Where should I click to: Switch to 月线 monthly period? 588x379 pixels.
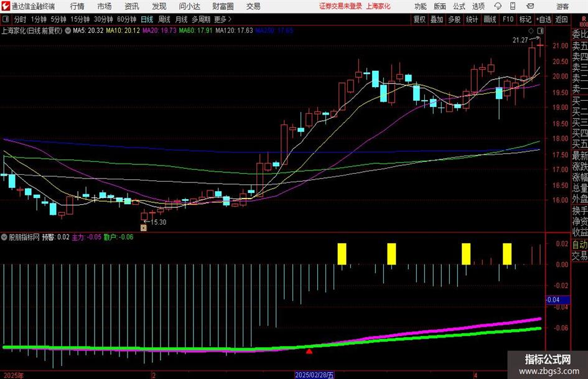[182, 19]
